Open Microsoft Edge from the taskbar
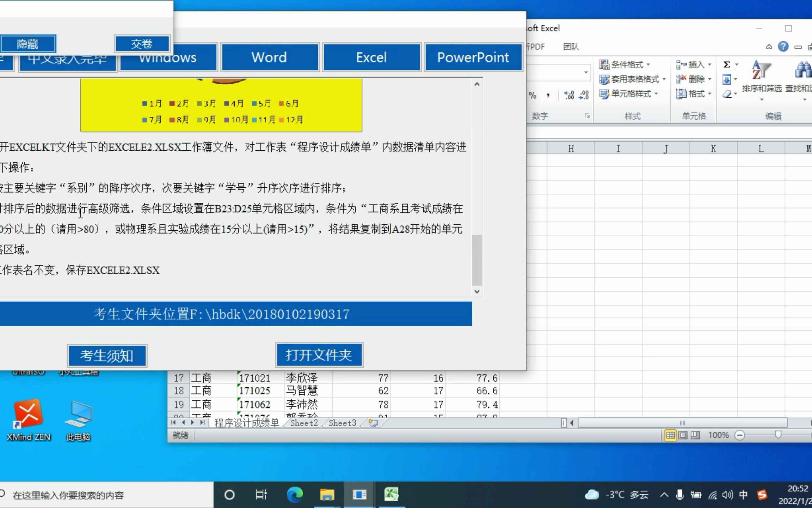Image resolution: width=812 pixels, height=508 pixels. [295, 494]
